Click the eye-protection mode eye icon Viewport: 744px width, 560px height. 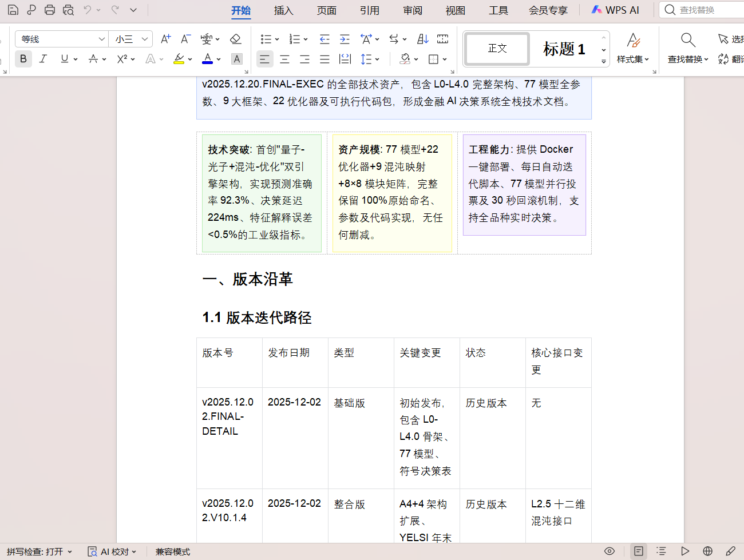click(610, 551)
